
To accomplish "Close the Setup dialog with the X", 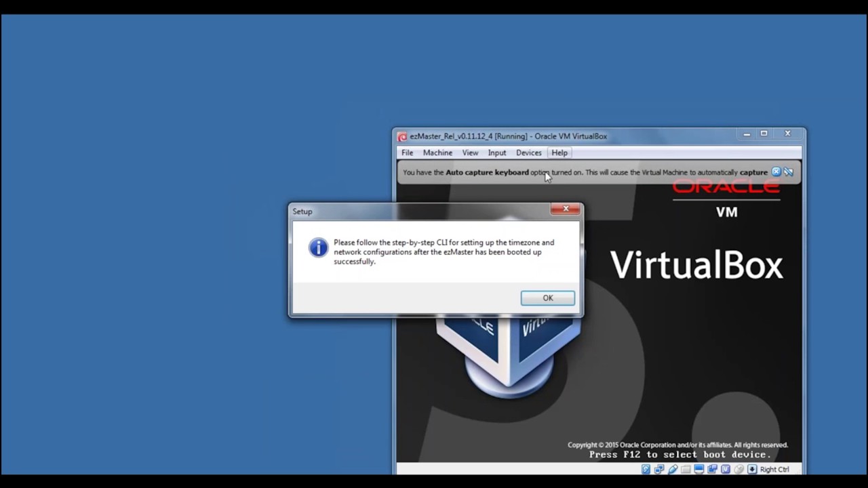I will (x=566, y=209).
